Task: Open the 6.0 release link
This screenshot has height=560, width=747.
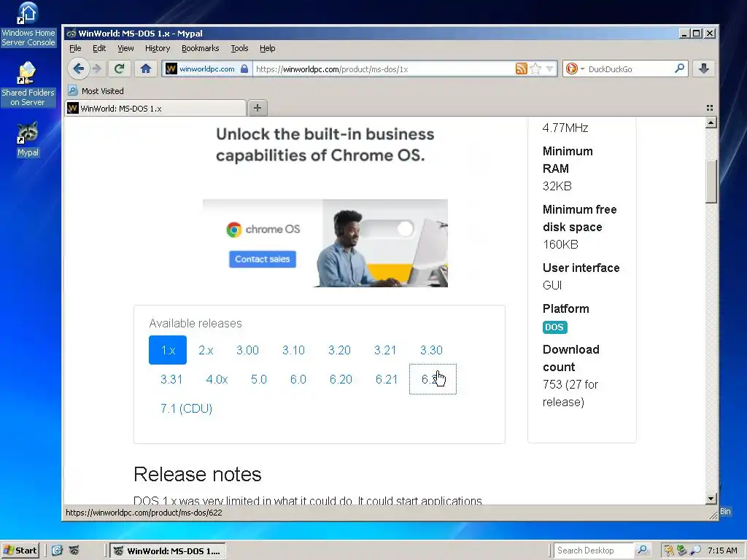Action: pos(298,379)
